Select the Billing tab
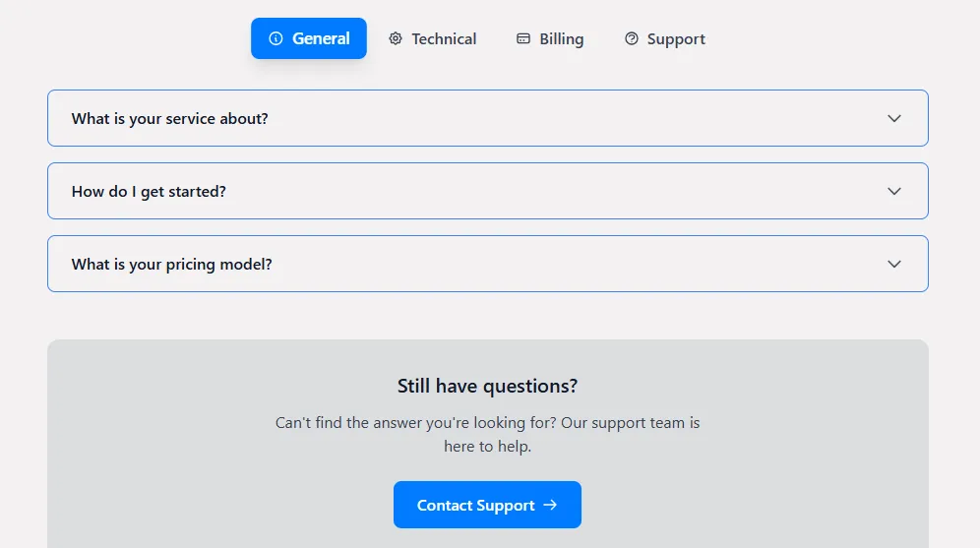 [561, 38]
